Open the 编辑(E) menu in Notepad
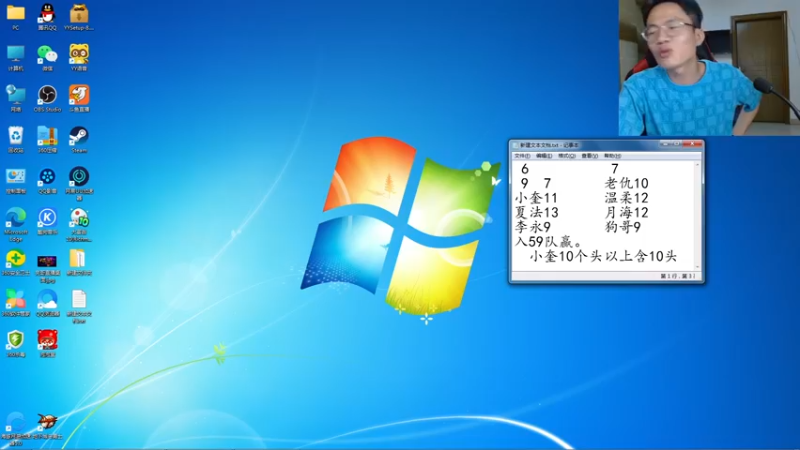Image resolution: width=800 pixels, height=450 pixels. (x=544, y=156)
